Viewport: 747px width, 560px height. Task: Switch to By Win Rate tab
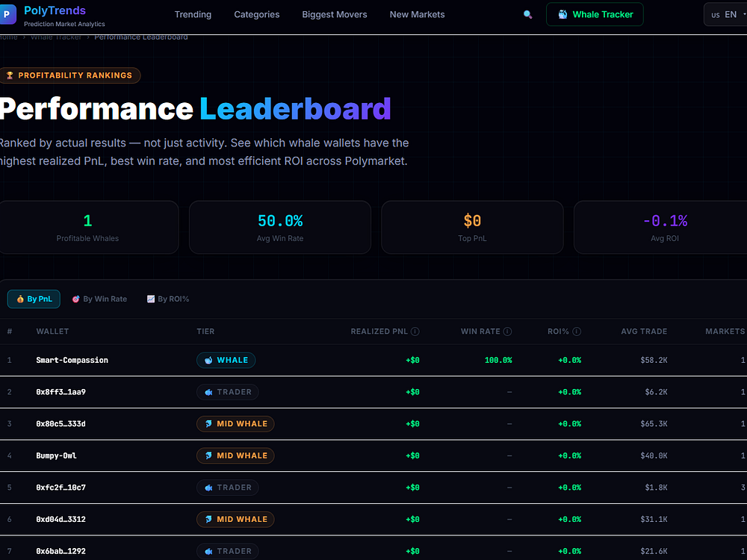99,299
